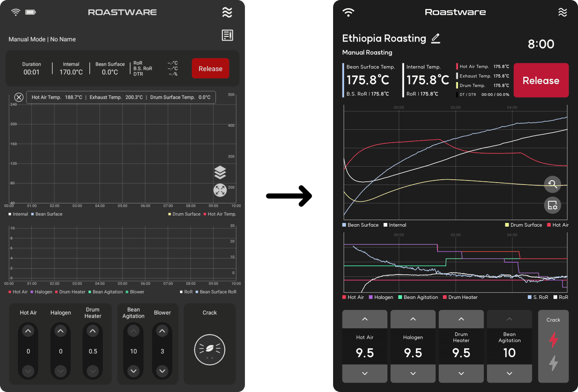Toggle S. RoR legend in new chart
This screenshot has width=578, height=392.
coord(538,297)
